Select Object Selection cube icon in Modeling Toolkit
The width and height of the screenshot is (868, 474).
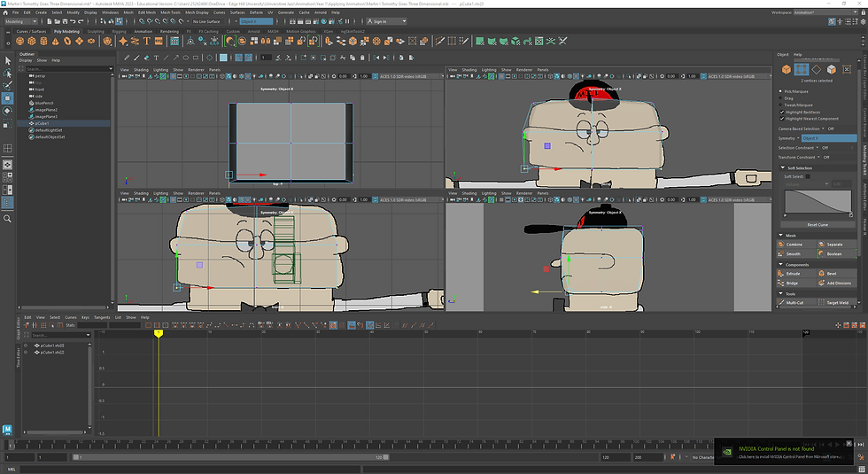pyautogui.click(x=787, y=69)
